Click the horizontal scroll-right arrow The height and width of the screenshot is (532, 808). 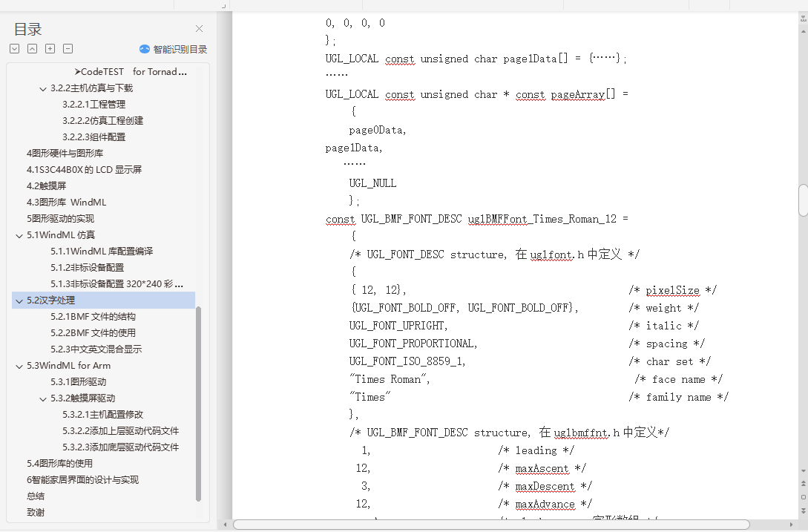point(792,525)
